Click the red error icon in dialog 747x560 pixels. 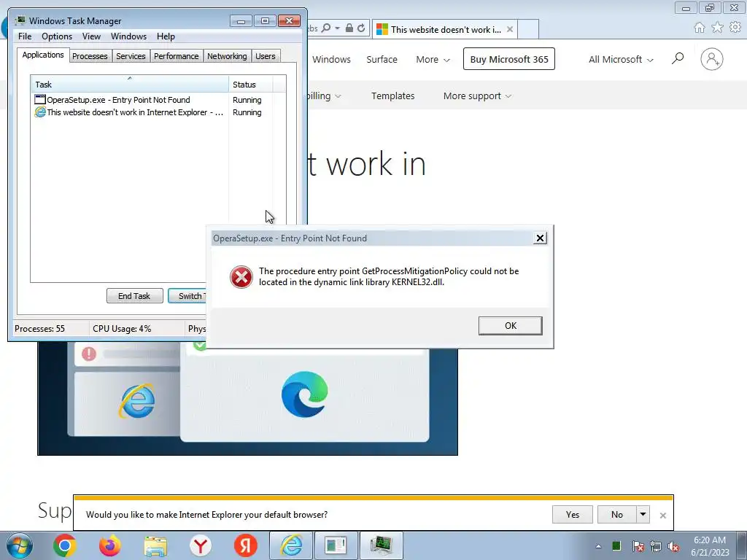(241, 277)
